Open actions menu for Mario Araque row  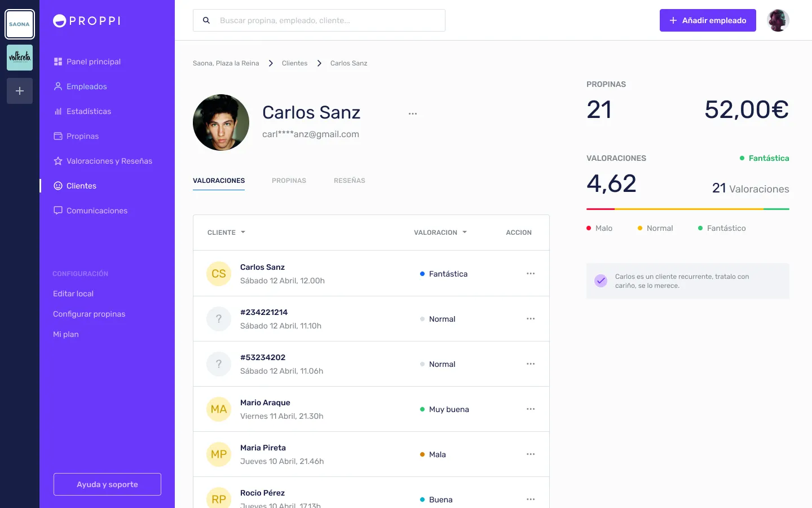pos(531,409)
